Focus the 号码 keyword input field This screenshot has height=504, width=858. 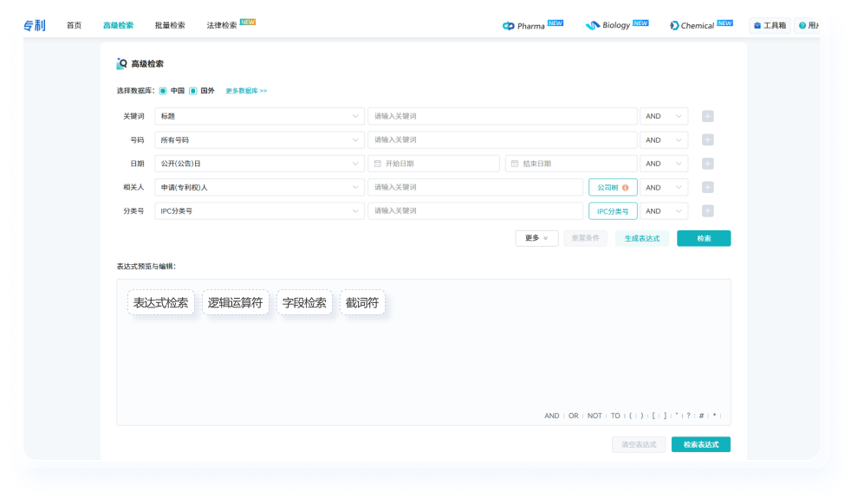[503, 140]
